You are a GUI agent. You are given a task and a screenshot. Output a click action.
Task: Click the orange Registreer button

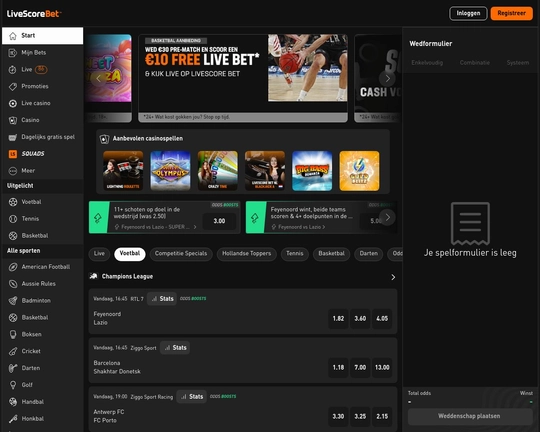(511, 13)
